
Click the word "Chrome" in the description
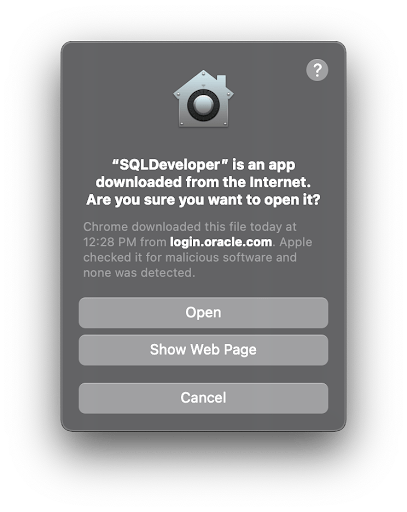[105, 227]
